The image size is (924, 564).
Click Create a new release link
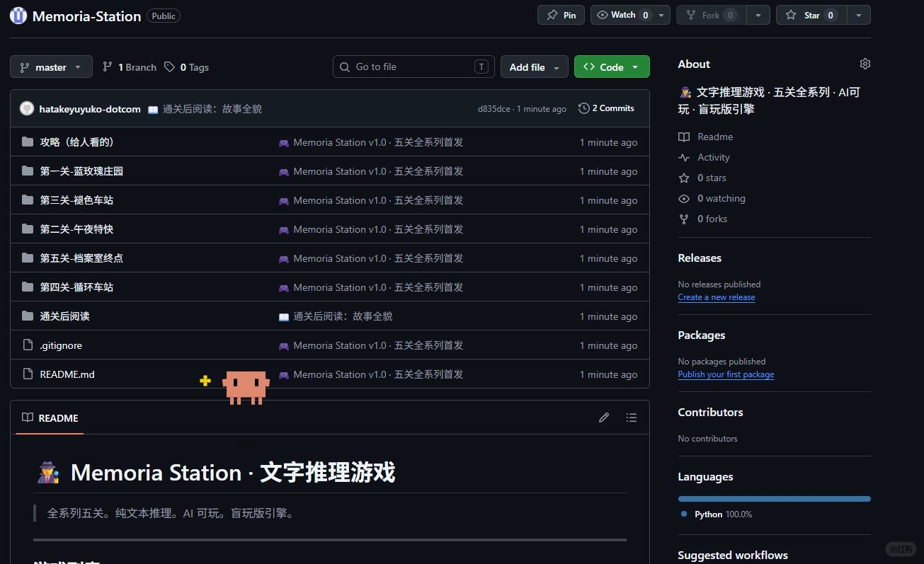pos(717,297)
